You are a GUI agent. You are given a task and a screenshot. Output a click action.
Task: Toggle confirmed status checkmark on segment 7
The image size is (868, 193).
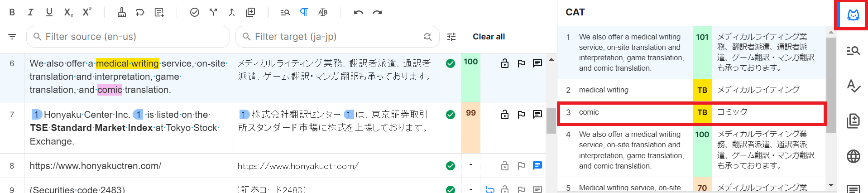451,115
